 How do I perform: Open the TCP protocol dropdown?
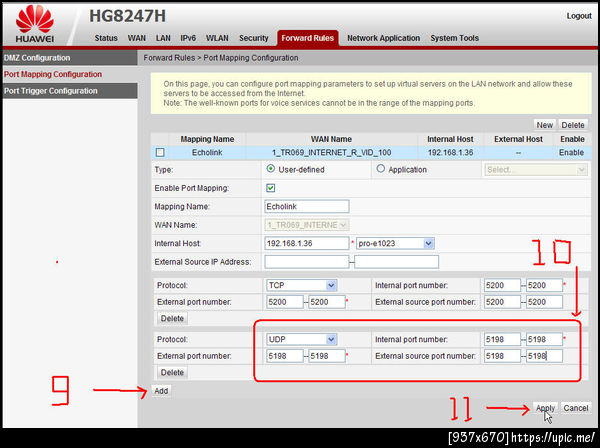pyautogui.click(x=301, y=285)
